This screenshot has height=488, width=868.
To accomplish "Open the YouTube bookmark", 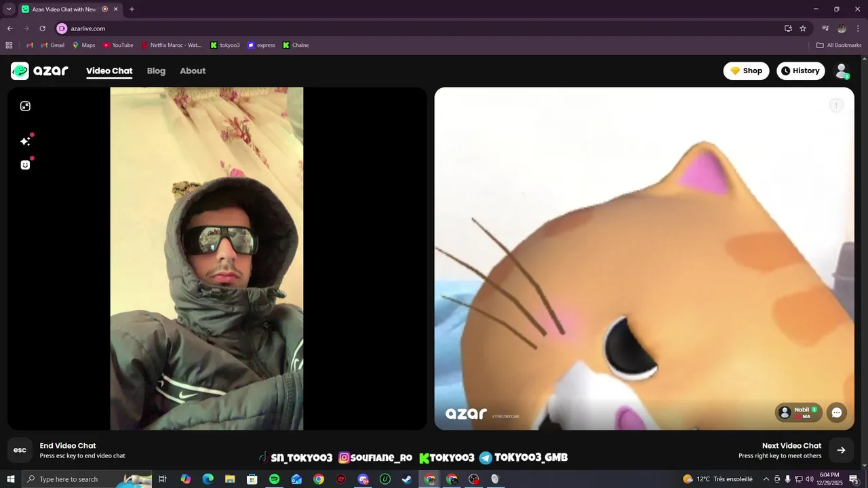I will (118, 45).
